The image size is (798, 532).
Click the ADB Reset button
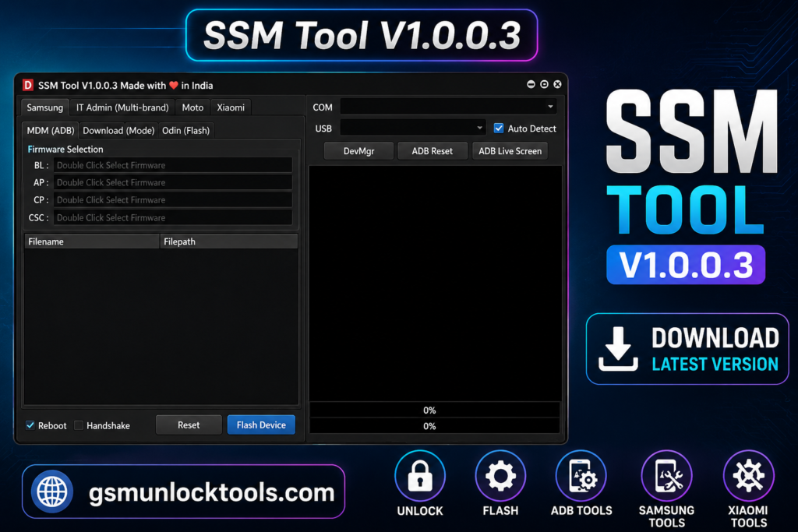tap(432, 151)
